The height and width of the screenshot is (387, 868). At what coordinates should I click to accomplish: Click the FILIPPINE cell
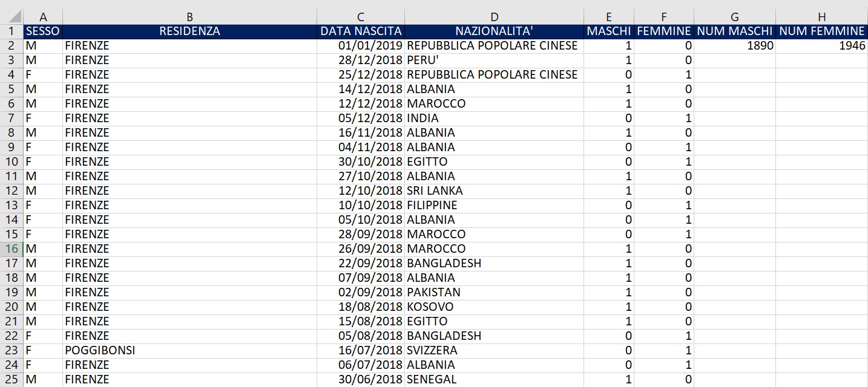(494, 205)
